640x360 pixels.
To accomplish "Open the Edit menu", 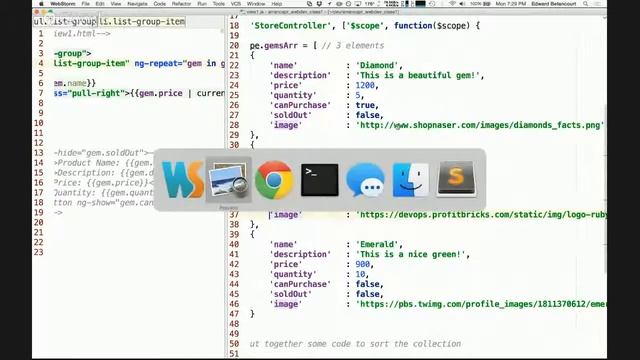I will coord(100,4).
